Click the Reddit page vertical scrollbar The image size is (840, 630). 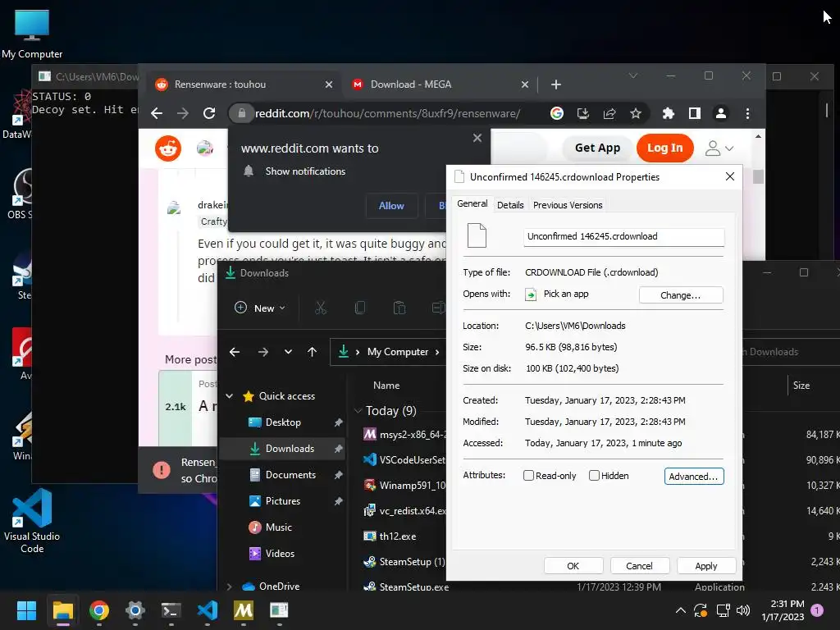point(758,176)
